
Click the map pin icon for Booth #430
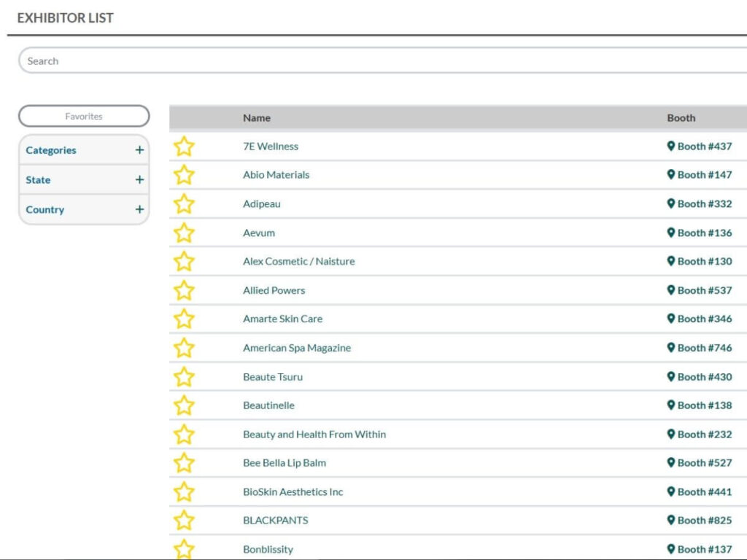(x=671, y=377)
